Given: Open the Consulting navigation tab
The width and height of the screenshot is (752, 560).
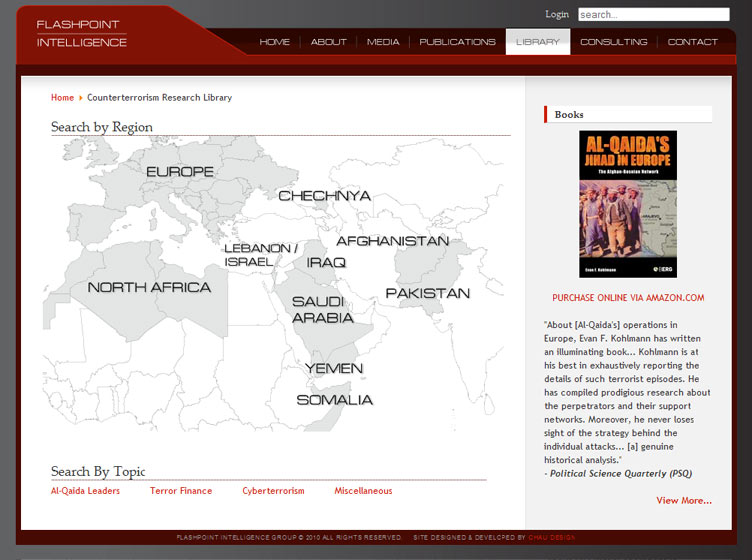Looking at the screenshot, I should (613, 42).
